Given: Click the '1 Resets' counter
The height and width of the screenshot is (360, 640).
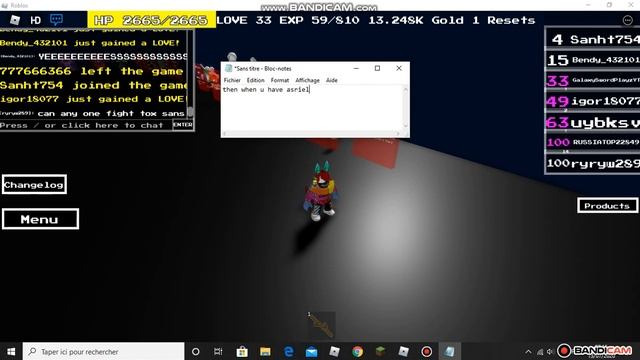Looking at the screenshot, I should pos(504,20).
